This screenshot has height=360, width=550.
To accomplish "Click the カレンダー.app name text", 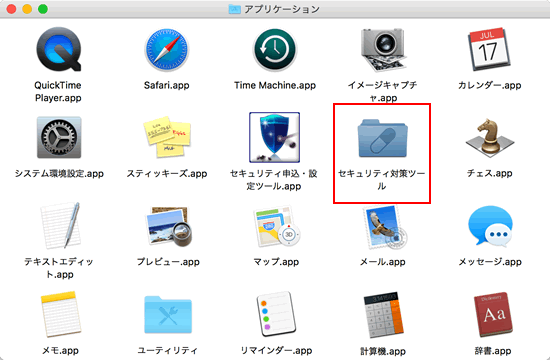I will [490, 85].
